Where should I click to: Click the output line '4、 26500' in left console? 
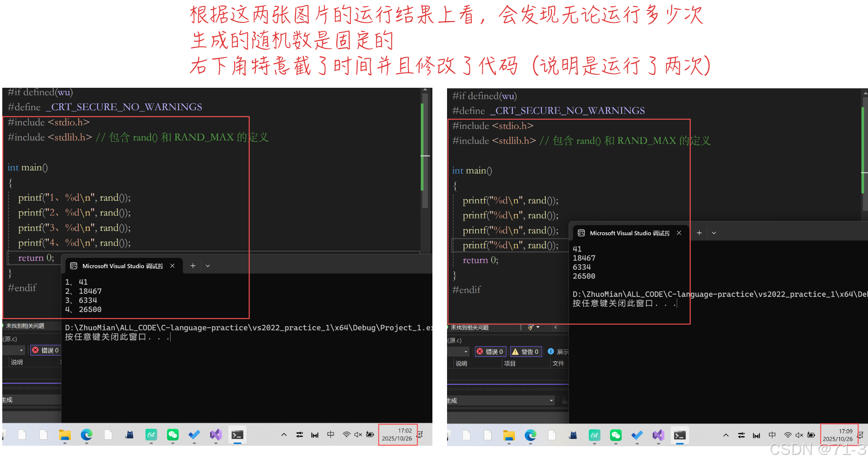click(x=83, y=309)
